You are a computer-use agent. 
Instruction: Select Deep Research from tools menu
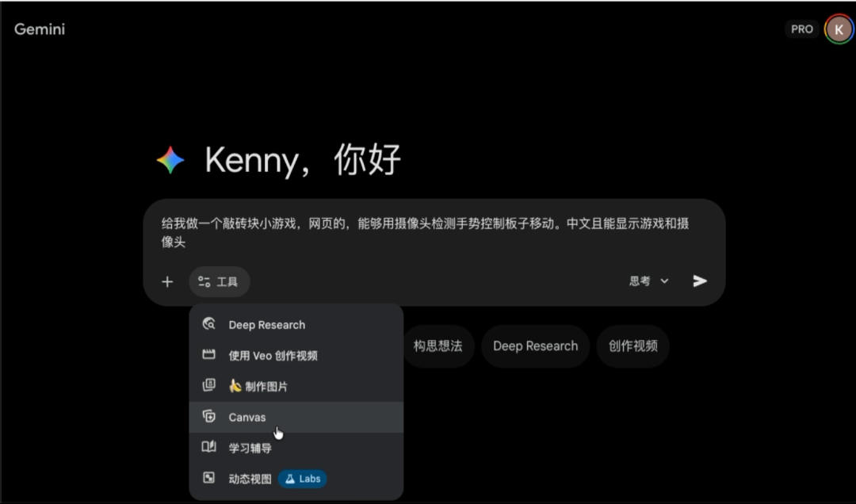[296, 325]
